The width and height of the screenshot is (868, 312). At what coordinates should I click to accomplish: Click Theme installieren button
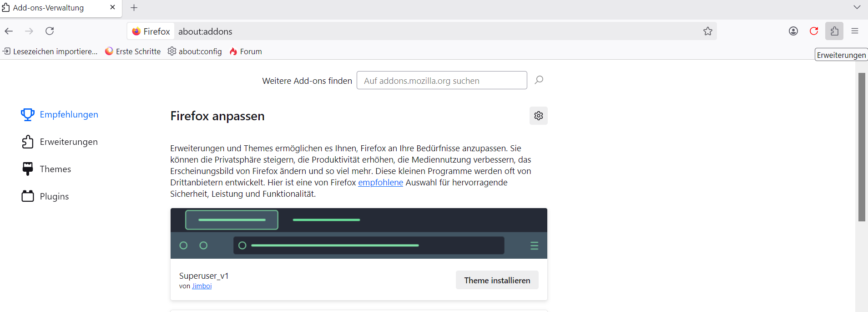click(497, 280)
